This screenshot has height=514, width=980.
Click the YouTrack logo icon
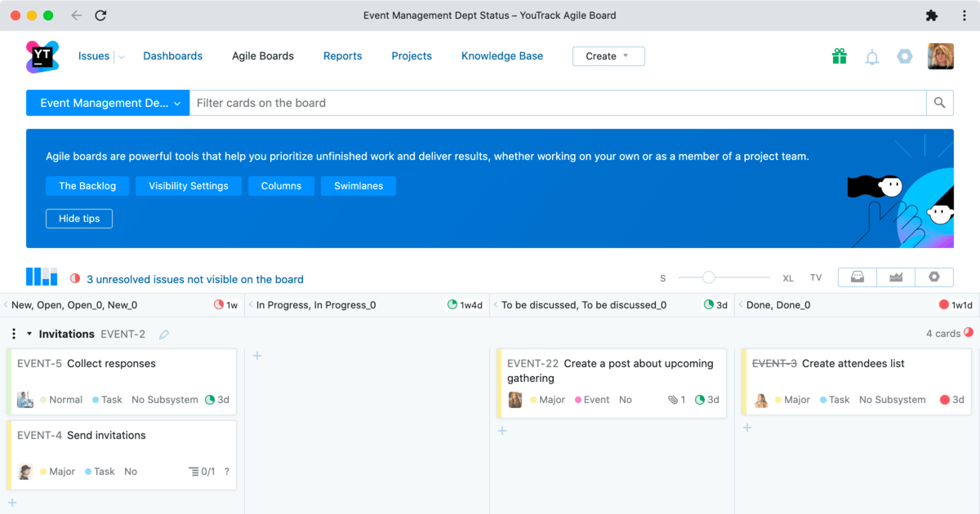tap(42, 56)
